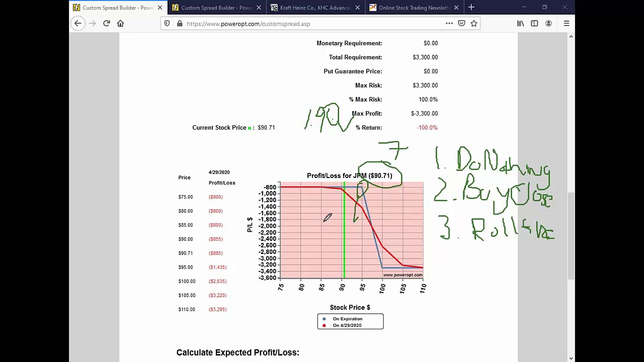644x362 pixels.
Task: Close the Online Stock Trading Newsletter tab
Action: tap(456, 8)
